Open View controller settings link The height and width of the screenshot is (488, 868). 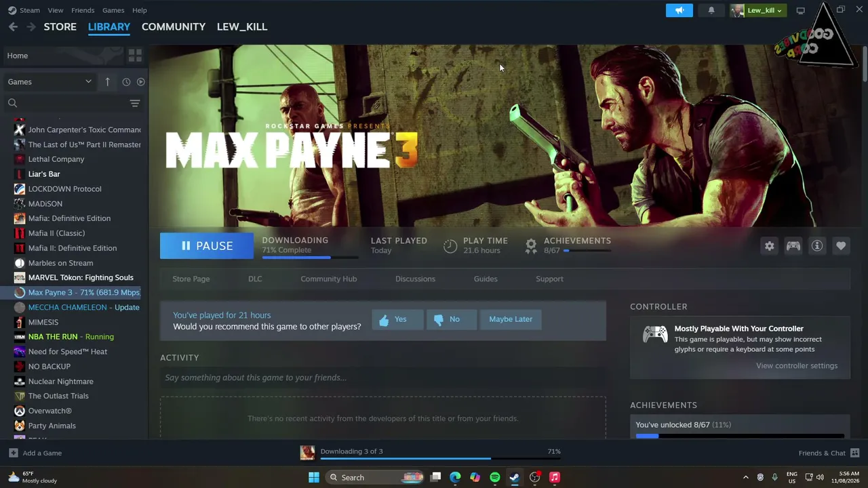[797, 366]
